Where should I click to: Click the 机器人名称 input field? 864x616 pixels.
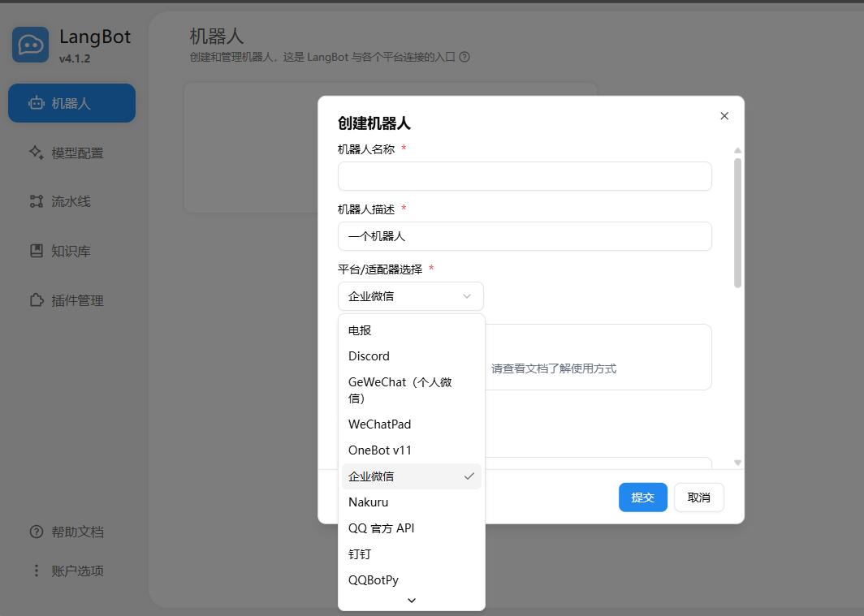(x=525, y=176)
